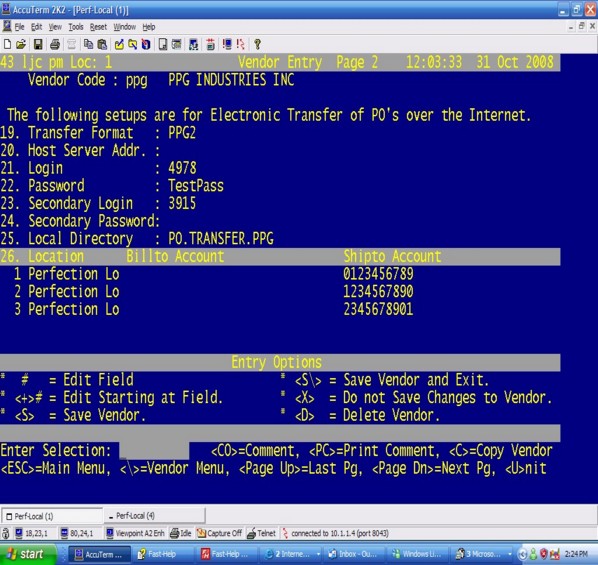The width and height of the screenshot is (598, 565).
Task: Click the Save floppy disk icon
Action: pos(38,44)
